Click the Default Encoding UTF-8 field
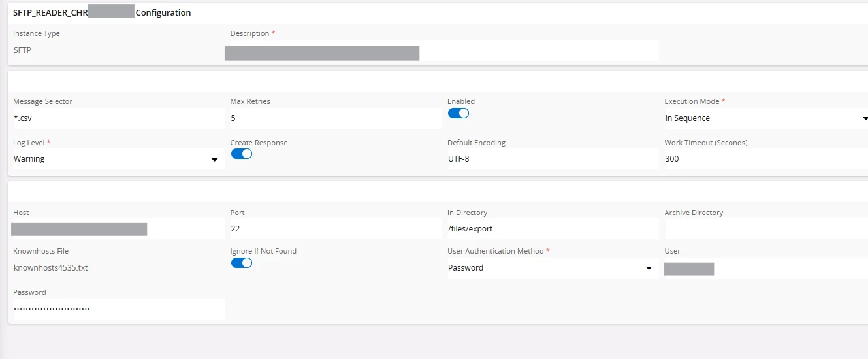The width and height of the screenshot is (868, 359). point(552,159)
